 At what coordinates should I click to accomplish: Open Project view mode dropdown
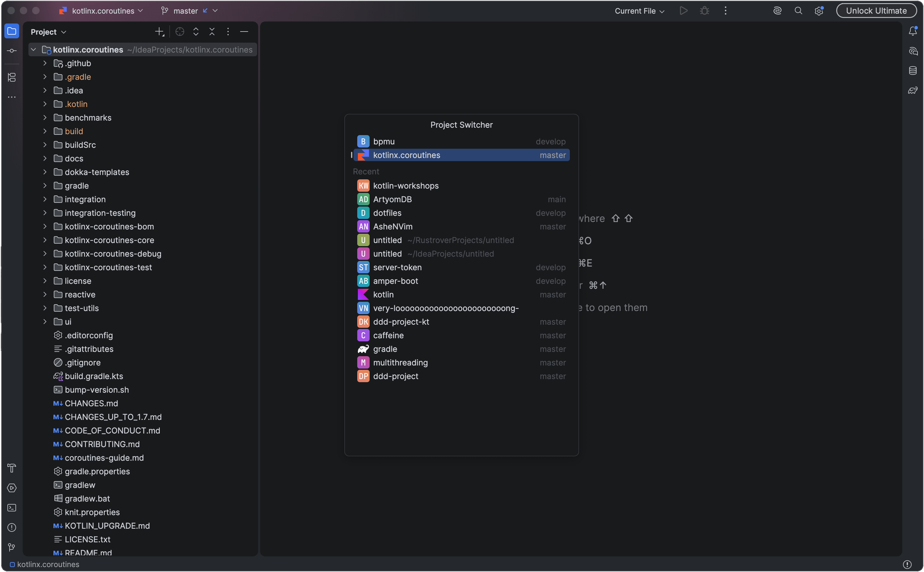[49, 32]
